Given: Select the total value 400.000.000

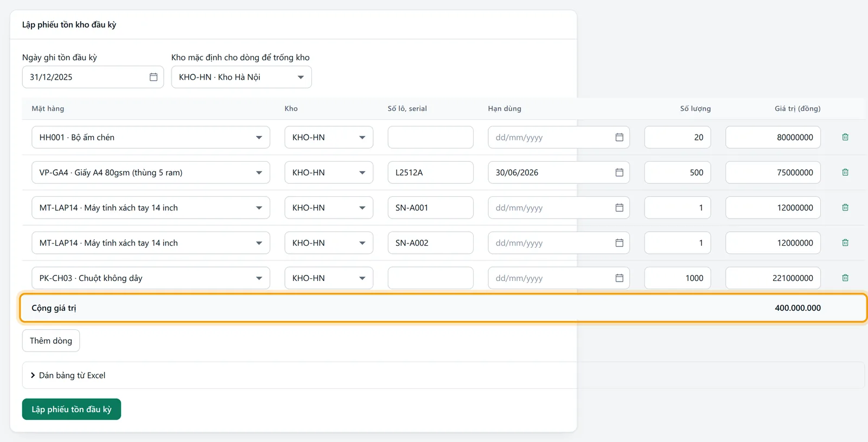Looking at the screenshot, I should [797, 308].
